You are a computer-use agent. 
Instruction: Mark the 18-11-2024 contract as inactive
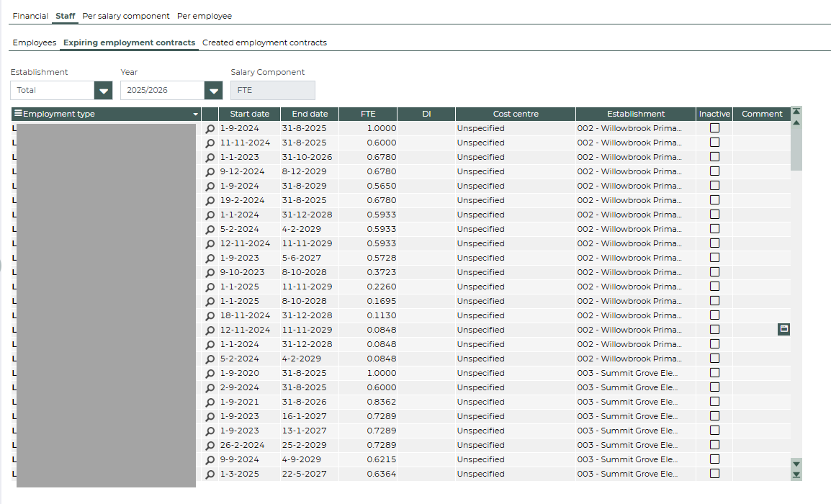(714, 315)
